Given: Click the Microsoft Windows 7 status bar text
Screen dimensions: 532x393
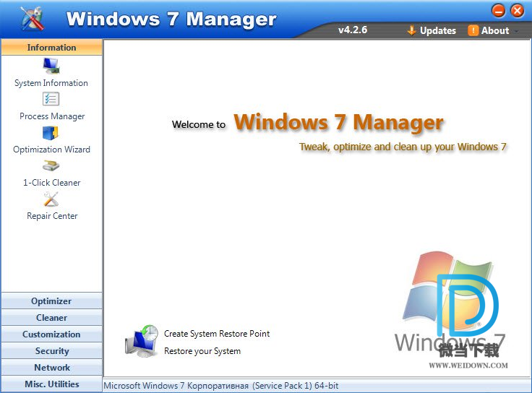Looking at the screenshot, I should [221, 386].
